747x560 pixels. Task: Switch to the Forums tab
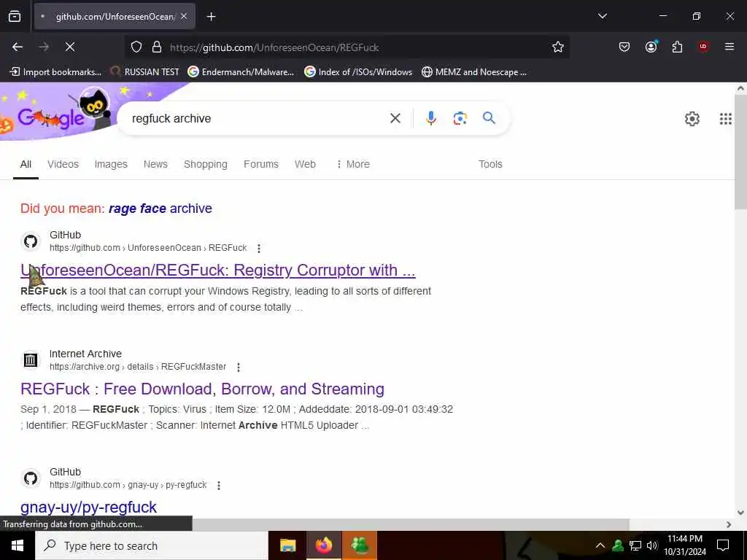point(261,164)
